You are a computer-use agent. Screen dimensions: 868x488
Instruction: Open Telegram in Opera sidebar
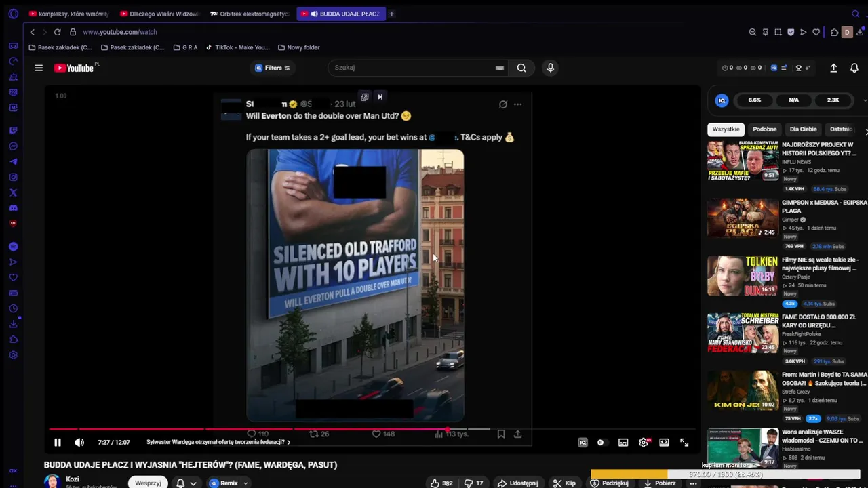click(13, 162)
